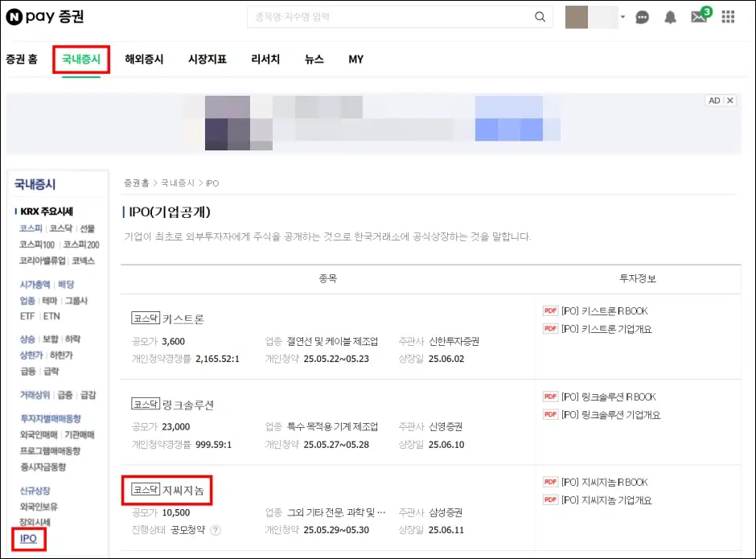
Task: Open PDF icon for 지씨지놈 기업개요
Action: (x=550, y=499)
